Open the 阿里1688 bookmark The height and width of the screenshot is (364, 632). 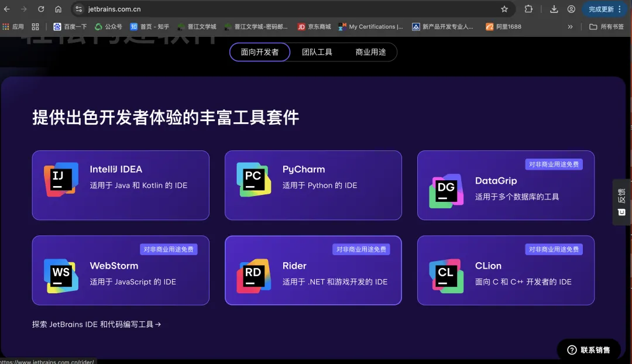pos(503,26)
